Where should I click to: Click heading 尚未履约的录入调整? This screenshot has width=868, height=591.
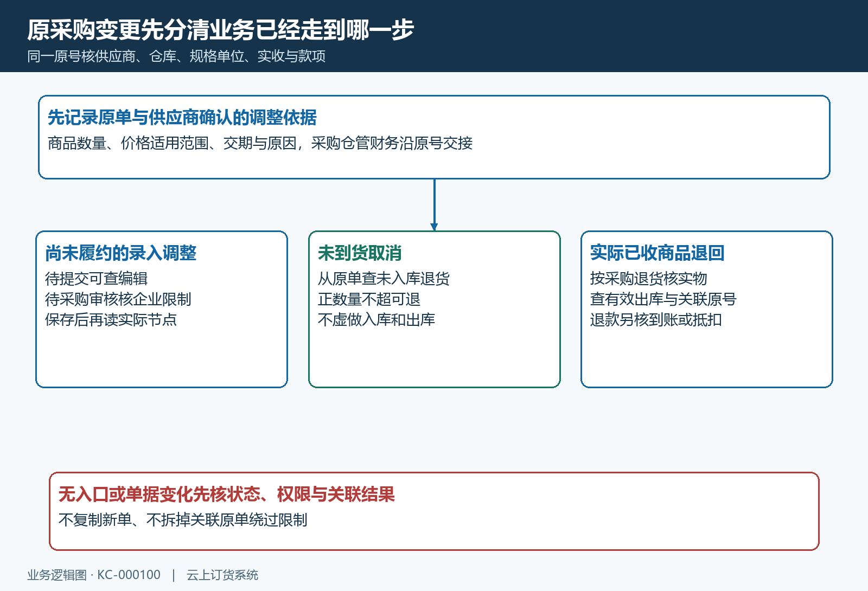[120, 253]
